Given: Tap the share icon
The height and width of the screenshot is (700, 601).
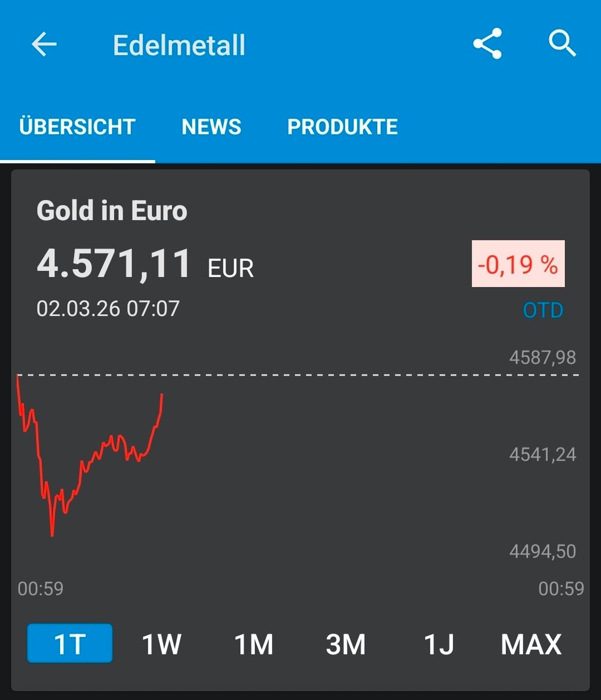Looking at the screenshot, I should pos(487,44).
